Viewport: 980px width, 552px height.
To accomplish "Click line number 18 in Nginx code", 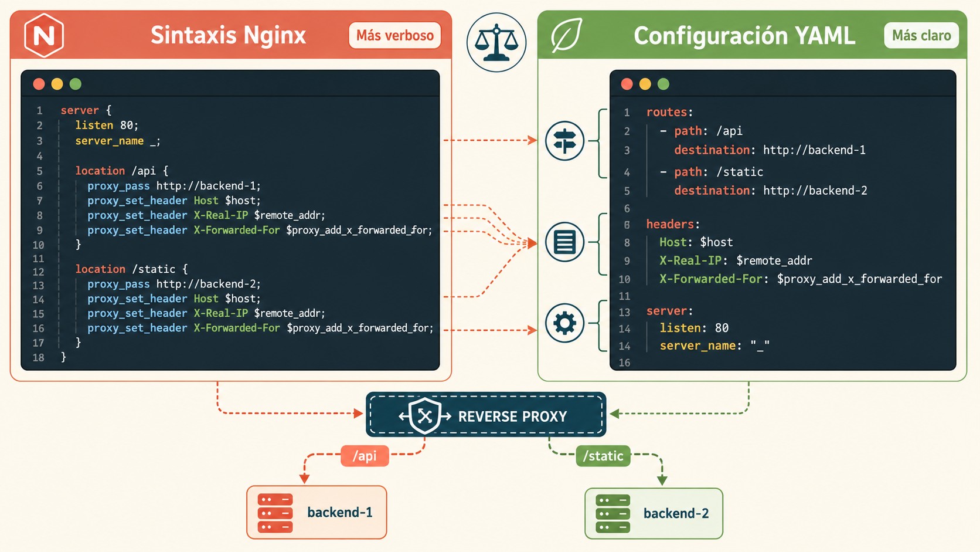I will pyautogui.click(x=38, y=357).
